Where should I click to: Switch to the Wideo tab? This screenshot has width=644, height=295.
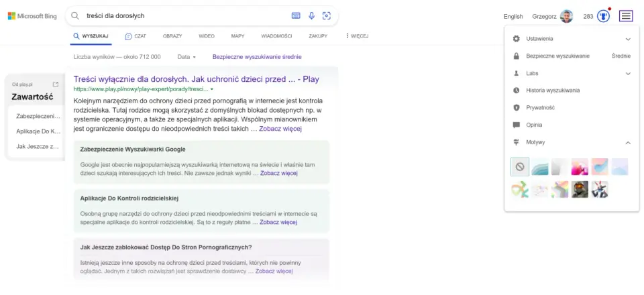[x=207, y=36]
